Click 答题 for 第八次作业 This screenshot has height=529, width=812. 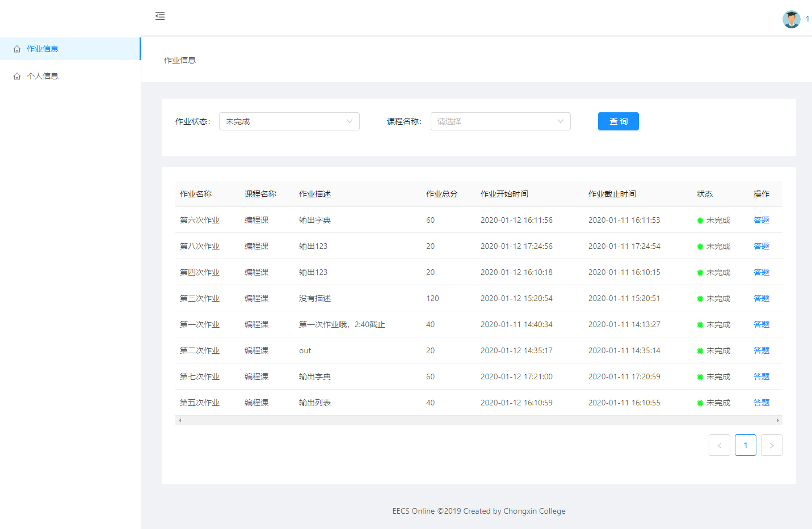coord(761,246)
